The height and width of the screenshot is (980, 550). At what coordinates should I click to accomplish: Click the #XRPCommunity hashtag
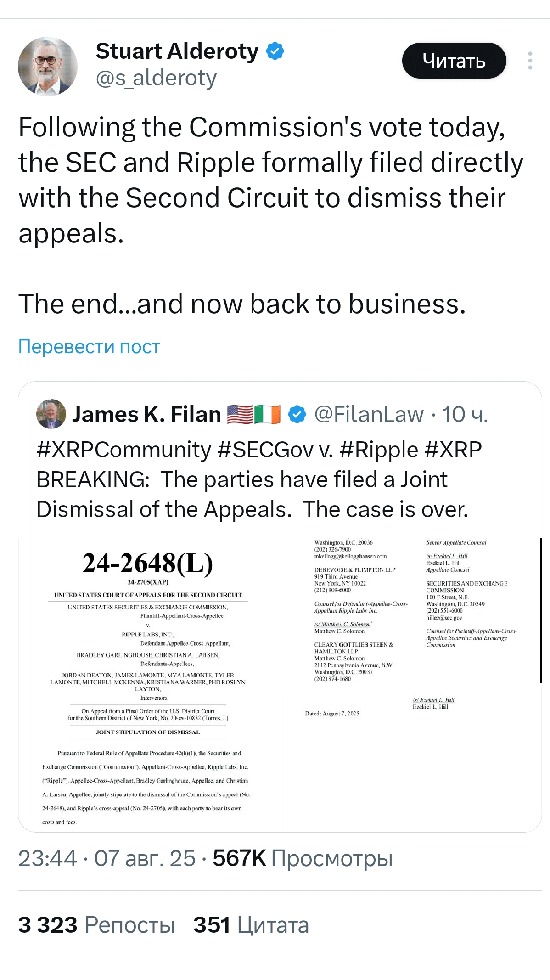(124, 450)
